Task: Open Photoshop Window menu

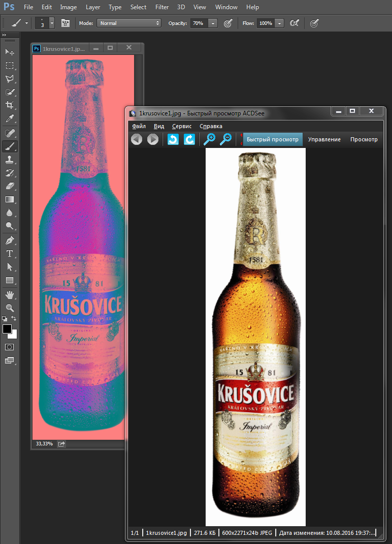Action: point(226,7)
